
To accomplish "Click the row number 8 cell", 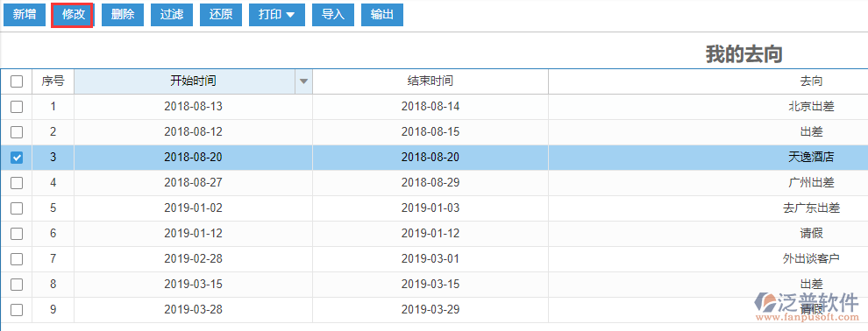I will [x=53, y=285].
